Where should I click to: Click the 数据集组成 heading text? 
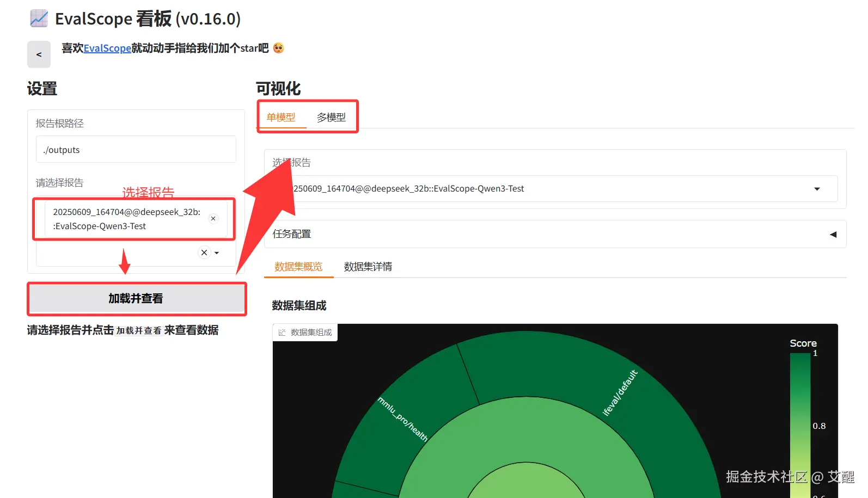tap(299, 305)
